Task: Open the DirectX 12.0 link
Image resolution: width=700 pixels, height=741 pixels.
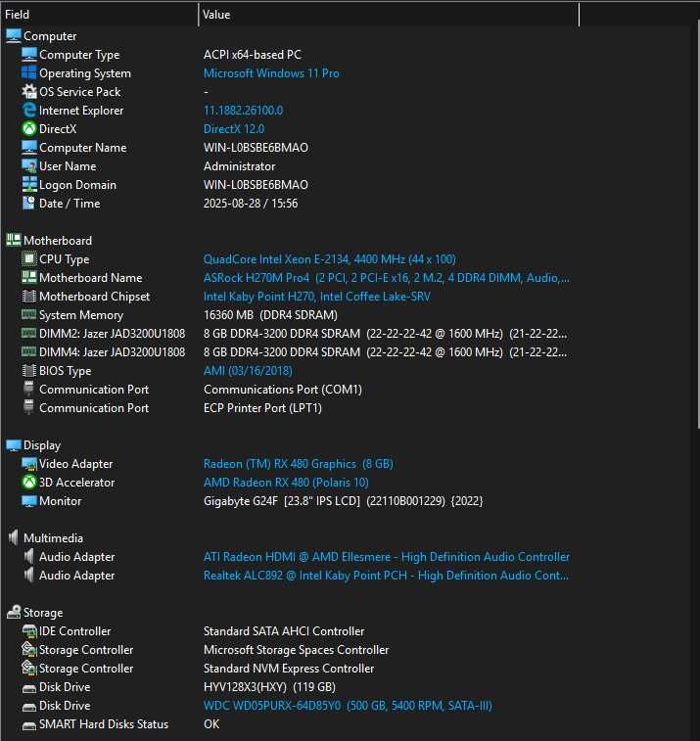Action: tap(233, 128)
